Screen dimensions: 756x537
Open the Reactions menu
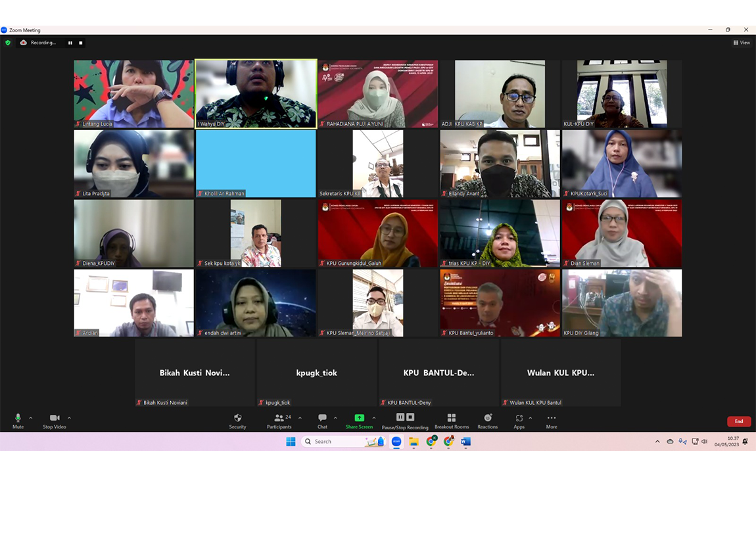tap(488, 419)
